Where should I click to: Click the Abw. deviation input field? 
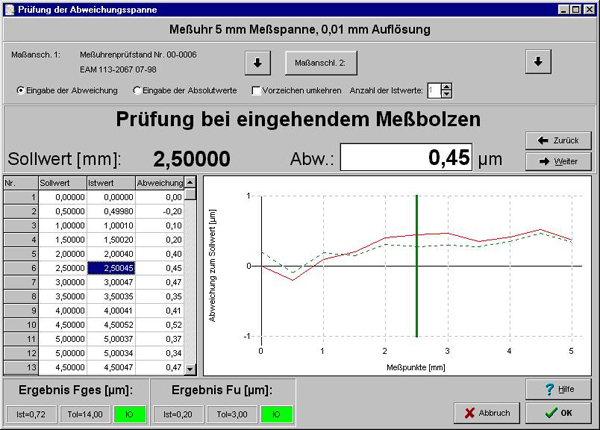tap(406, 157)
